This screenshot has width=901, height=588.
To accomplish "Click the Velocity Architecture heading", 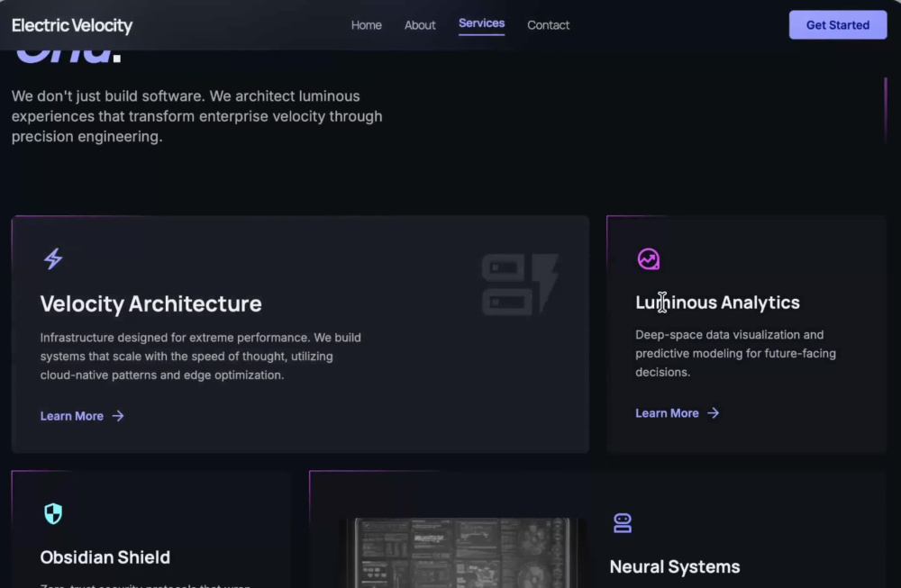I will point(150,303).
